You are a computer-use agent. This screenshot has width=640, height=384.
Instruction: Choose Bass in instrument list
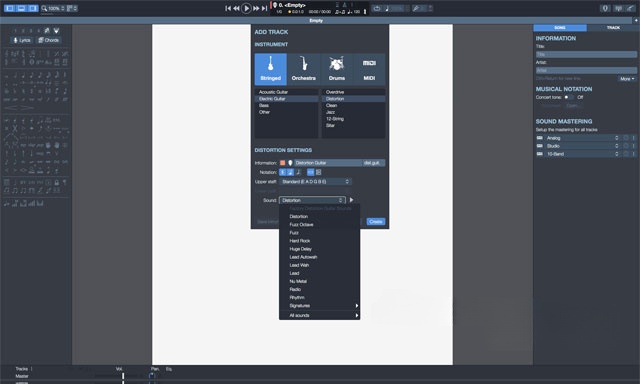(x=287, y=105)
